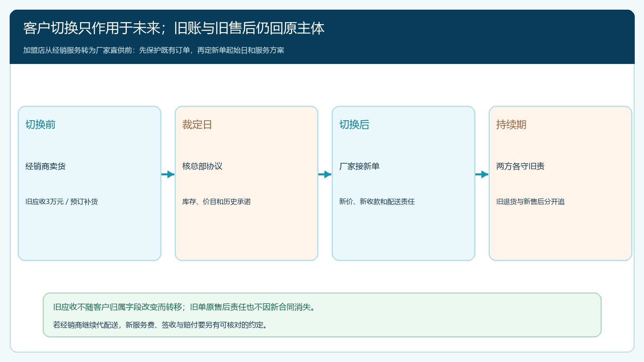Image resolution: width=644 pixels, height=362 pixels.
Task: Click the subtitle starting with 加盟店从经销服务
Action: [x=154, y=50]
